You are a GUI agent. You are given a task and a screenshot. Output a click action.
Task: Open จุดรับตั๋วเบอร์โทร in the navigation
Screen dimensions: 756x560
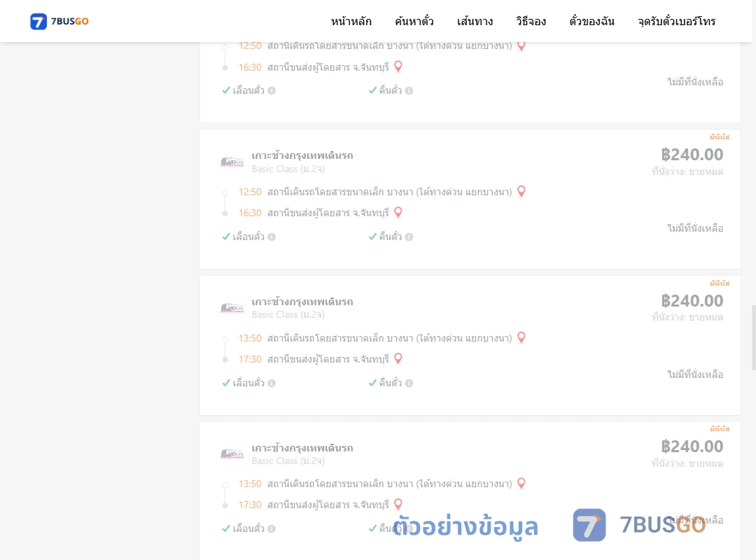point(676,21)
